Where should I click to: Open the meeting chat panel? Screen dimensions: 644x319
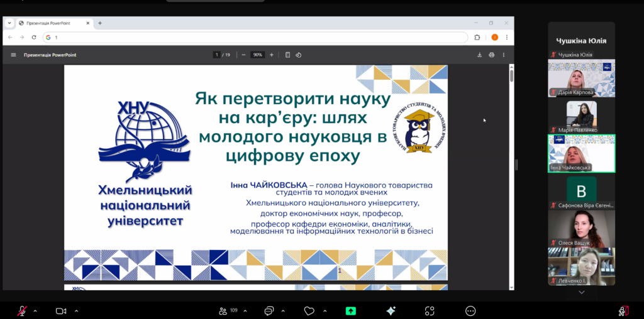(269, 311)
